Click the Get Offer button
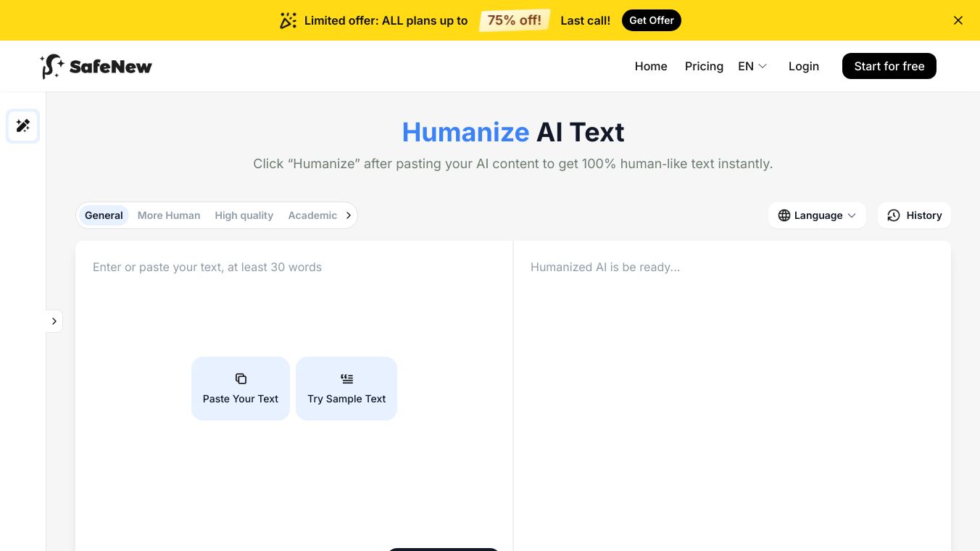 pyautogui.click(x=652, y=20)
